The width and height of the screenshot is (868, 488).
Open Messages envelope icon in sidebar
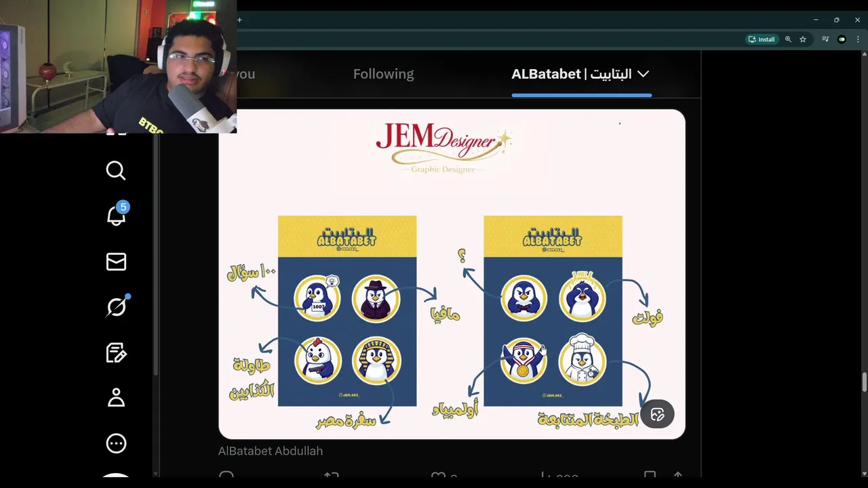tap(116, 262)
